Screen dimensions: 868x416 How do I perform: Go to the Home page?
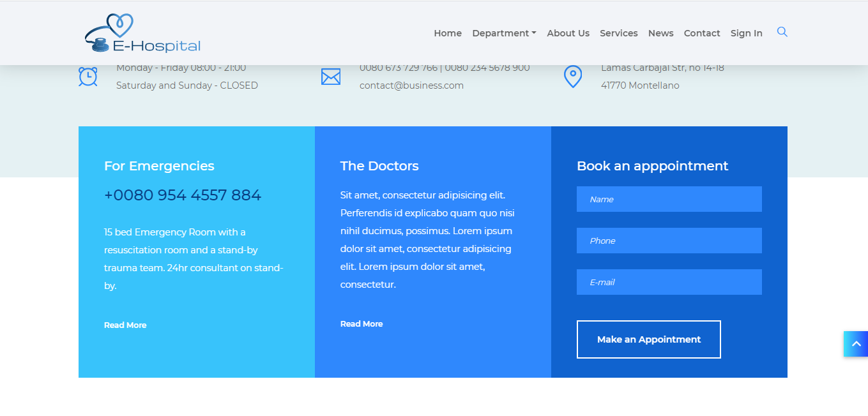(x=448, y=33)
